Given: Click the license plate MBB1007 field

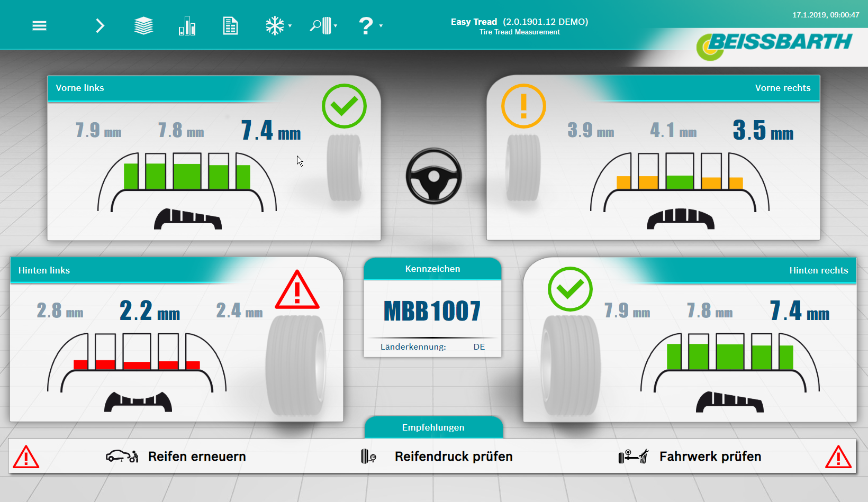Looking at the screenshot, I should [x=432, y=311].
